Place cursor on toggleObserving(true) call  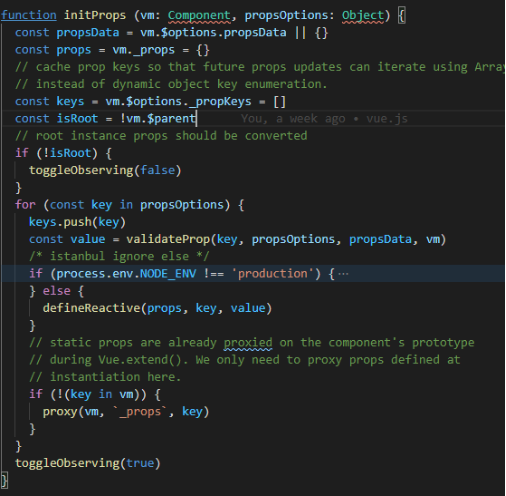[88, 463]
